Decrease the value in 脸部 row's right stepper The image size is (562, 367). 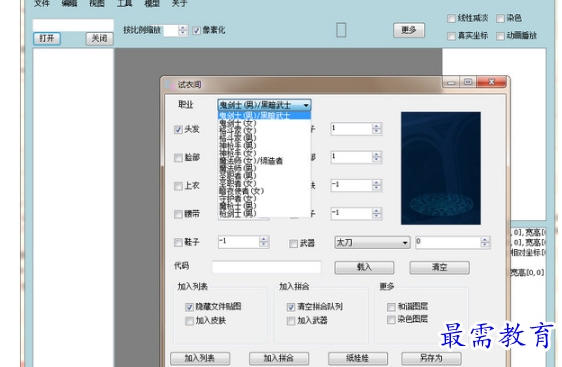click(x=376, y=160)
